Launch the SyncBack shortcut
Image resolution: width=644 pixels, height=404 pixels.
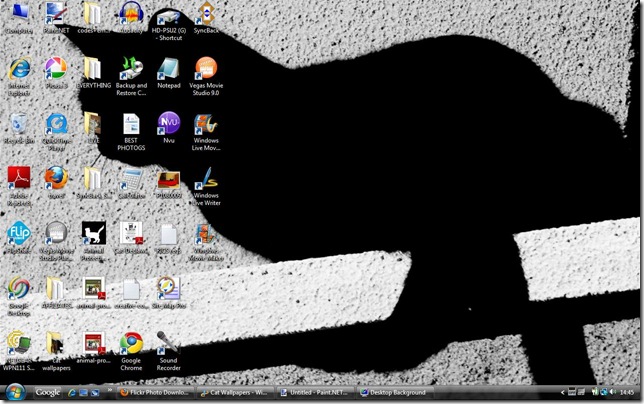click(206, 17)
